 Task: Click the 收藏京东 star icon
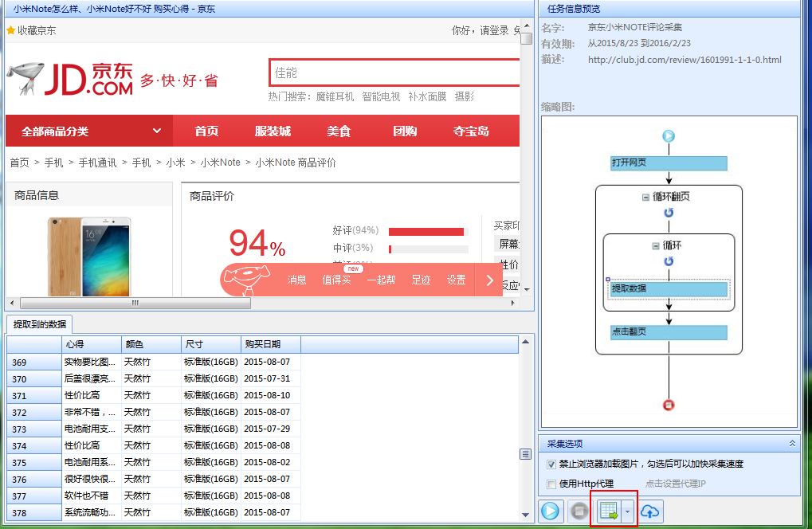tap(11, 30)
